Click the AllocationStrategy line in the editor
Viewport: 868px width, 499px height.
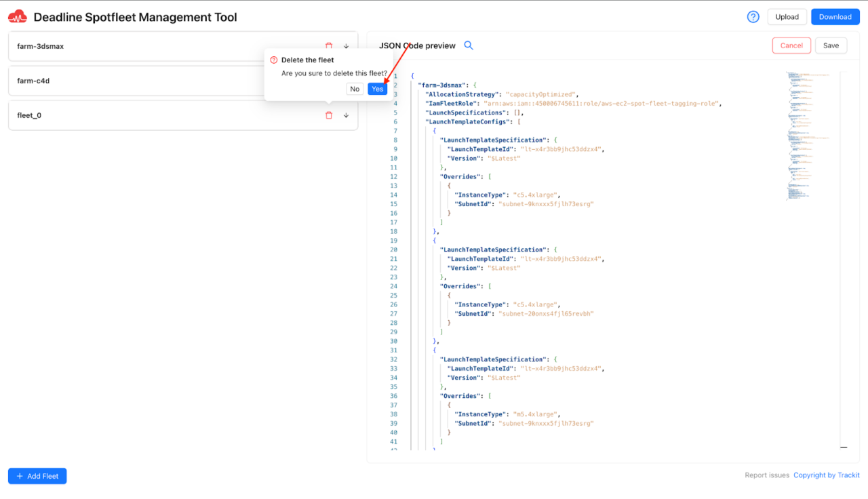pyautogui.click(x=500, y=94)
